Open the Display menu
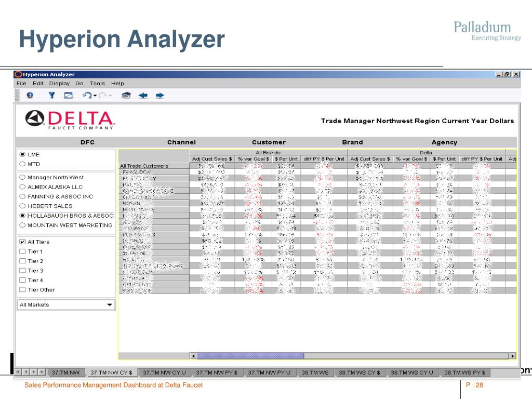 [x=59, y=84]
